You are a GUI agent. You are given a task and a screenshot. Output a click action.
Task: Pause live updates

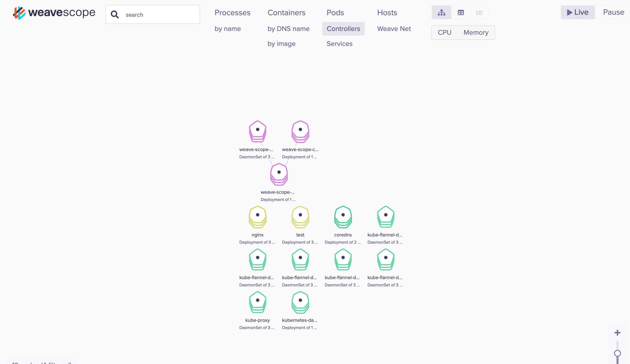[614, 12]
